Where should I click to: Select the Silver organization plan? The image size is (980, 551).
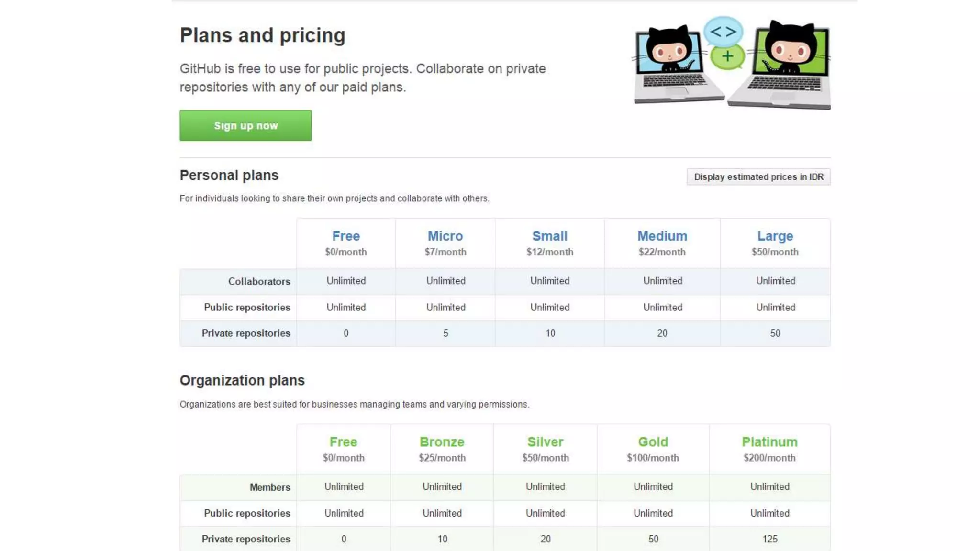pos(545,442)
